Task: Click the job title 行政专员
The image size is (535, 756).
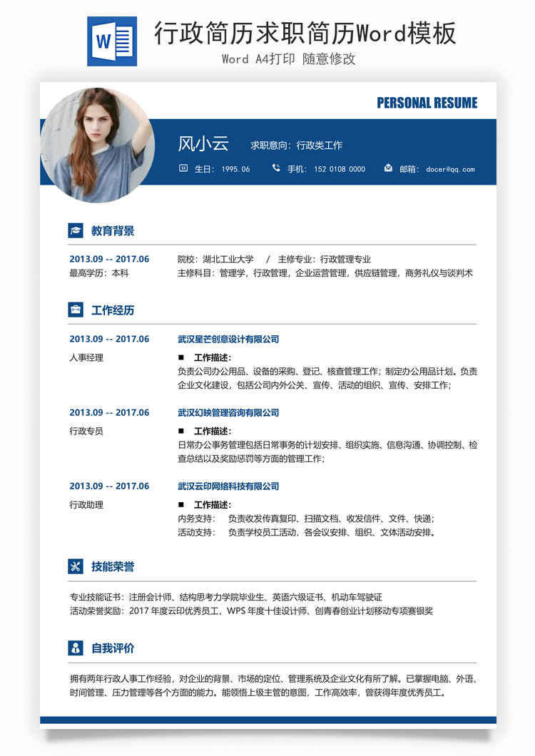Action: pos(86,431)
